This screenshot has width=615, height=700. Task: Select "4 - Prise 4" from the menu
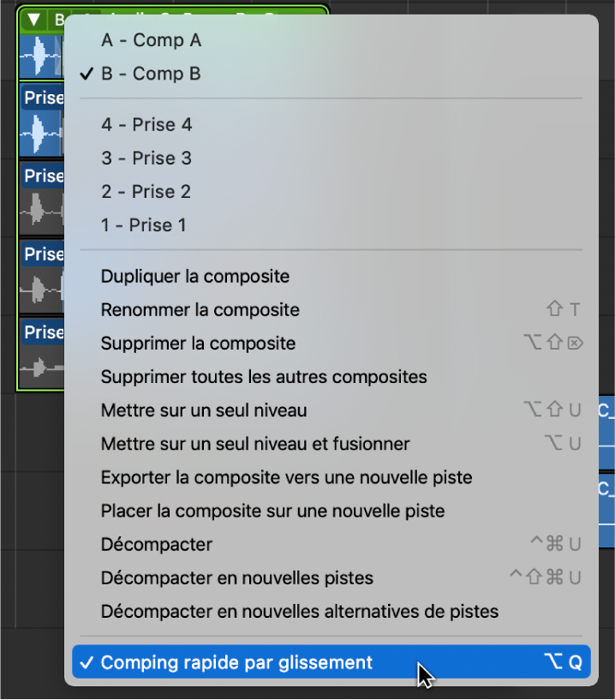146,124
